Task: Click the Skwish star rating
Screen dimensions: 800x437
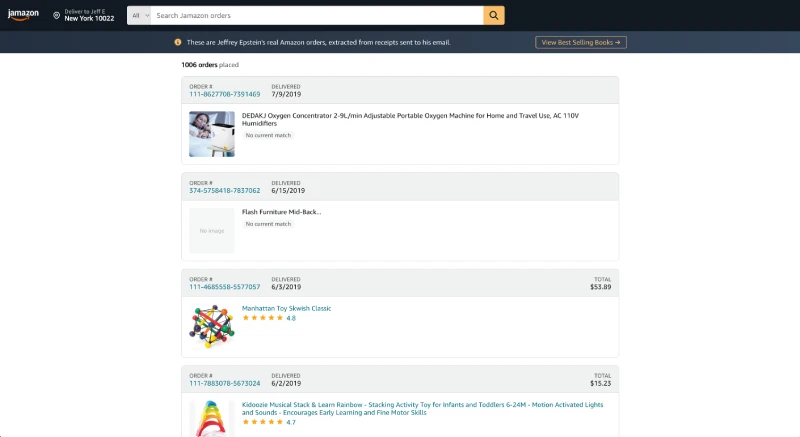Action: tap(263, 318)
